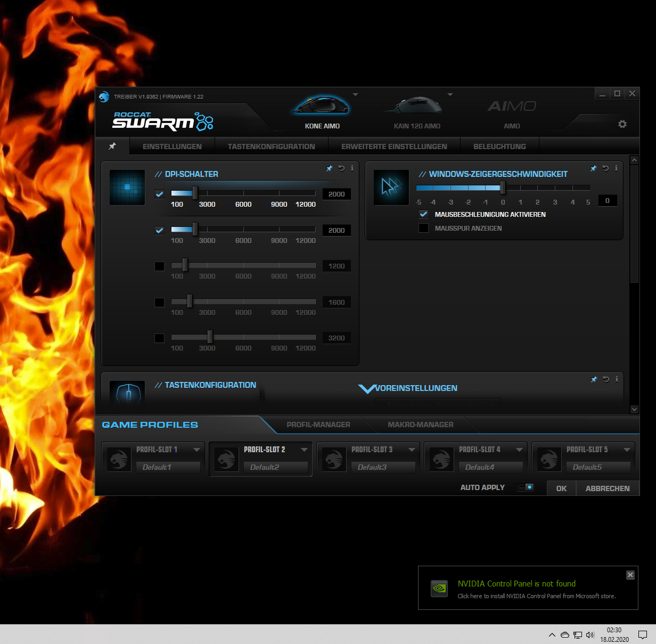The image size is (656, 644).
Task: Select the Kain 120 AIMO mouse device
Action: coord(417,110)
